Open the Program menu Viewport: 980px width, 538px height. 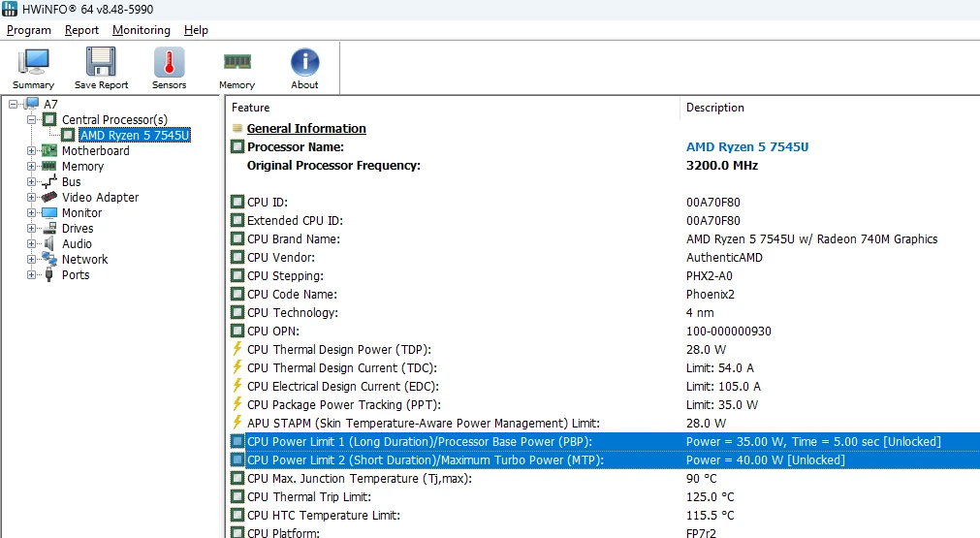29,30
